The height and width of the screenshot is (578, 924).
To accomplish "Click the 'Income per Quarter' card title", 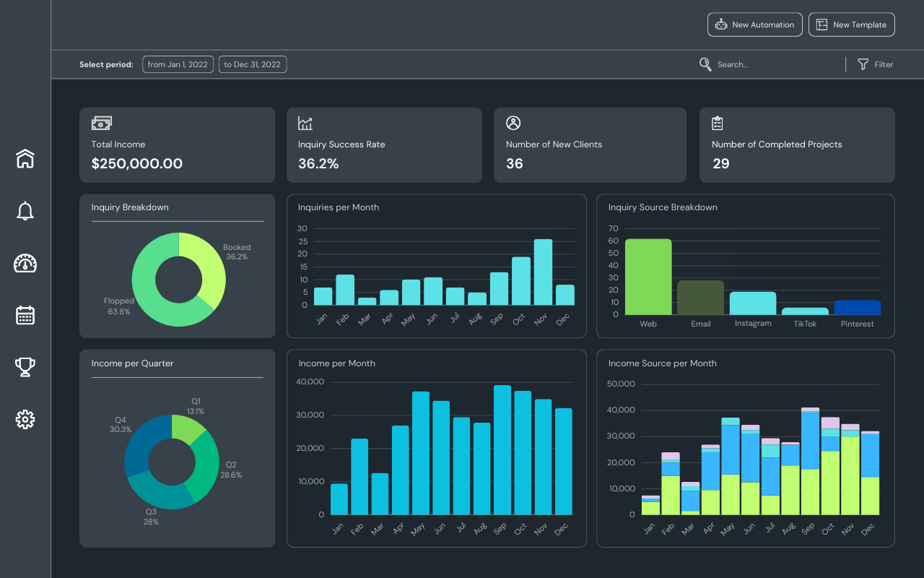I will pos(132,363).
